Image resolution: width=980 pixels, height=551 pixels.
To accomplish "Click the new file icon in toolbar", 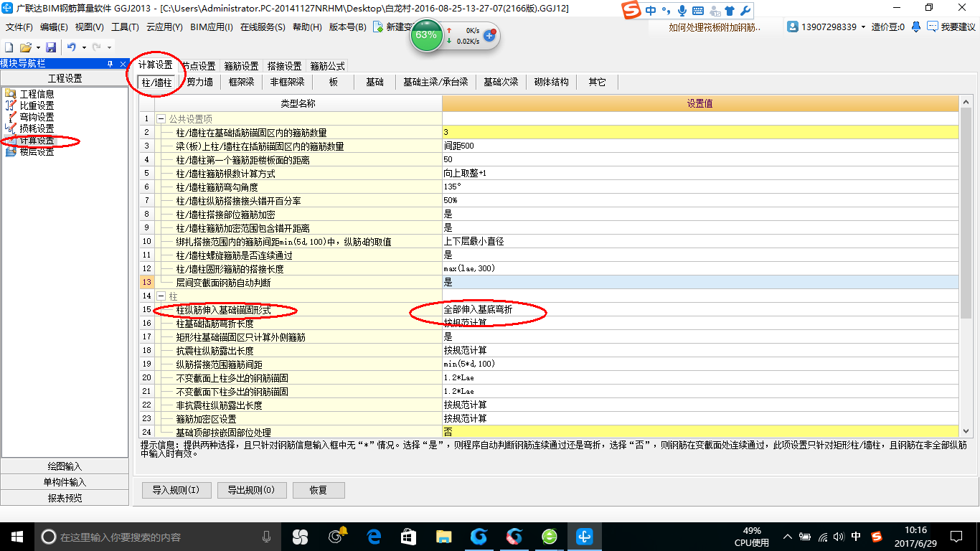I will (9, 47).
